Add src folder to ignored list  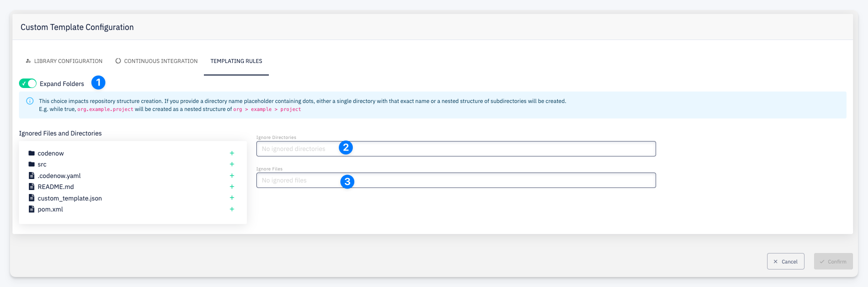[232, 164]
